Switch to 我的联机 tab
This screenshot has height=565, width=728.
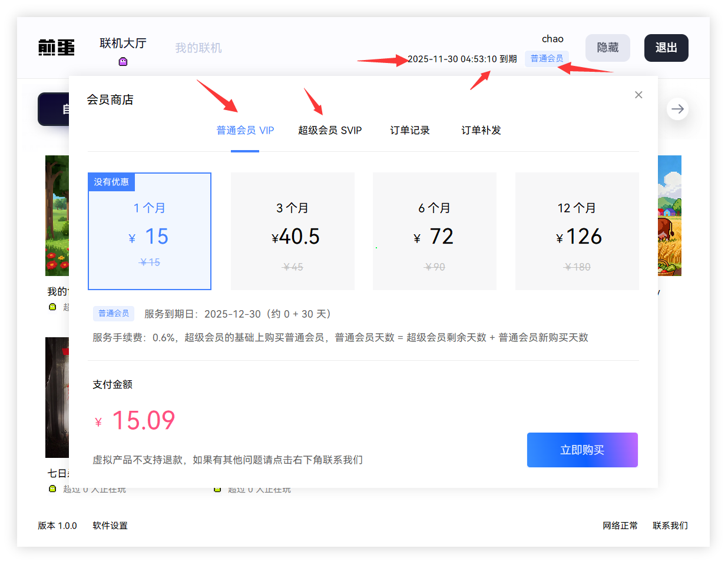(198, 48)
